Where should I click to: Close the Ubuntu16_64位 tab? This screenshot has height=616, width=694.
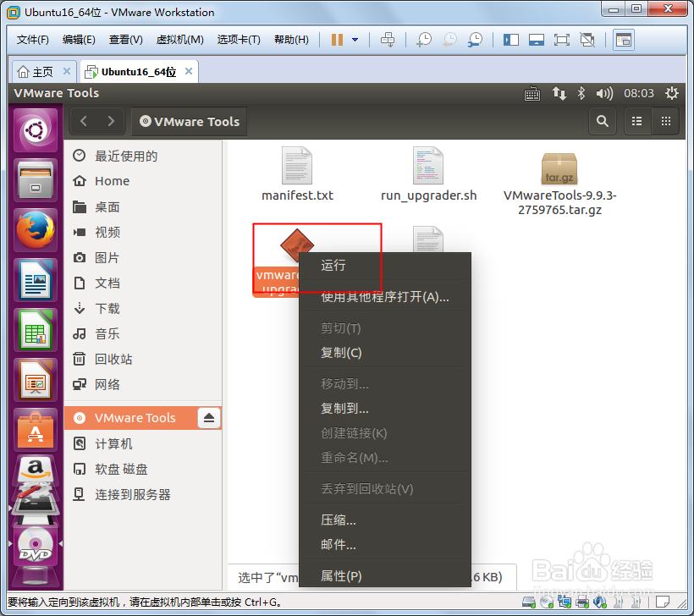pos(189,71)
